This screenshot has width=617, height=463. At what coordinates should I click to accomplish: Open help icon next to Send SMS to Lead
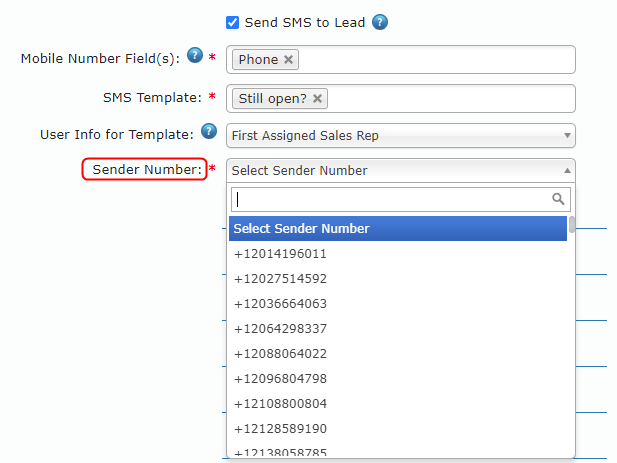click(380, 22)
